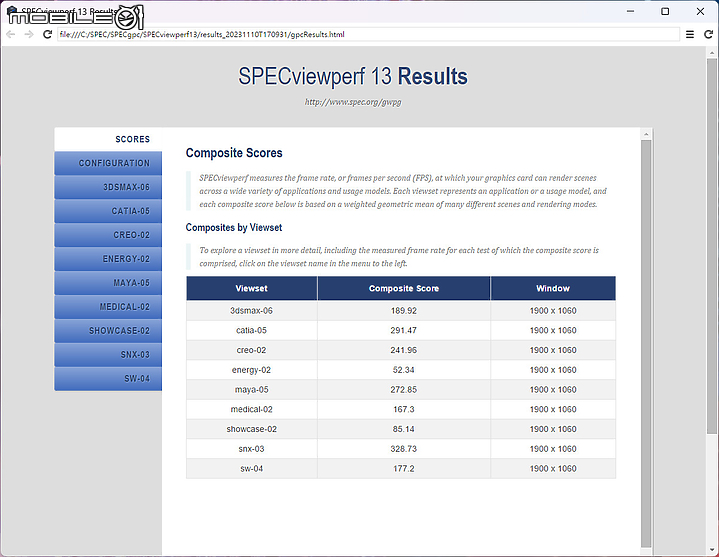Click the 189.92 composite score
The height and width of the screenshot is (557, 719).
[x=404, y=310]
